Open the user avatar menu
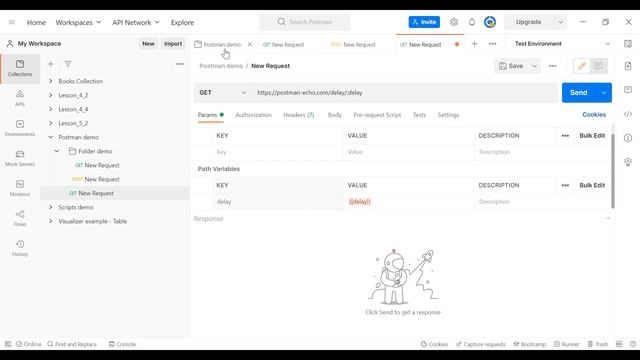The height and width of the screenshot is (360, 640). (490, 22)
